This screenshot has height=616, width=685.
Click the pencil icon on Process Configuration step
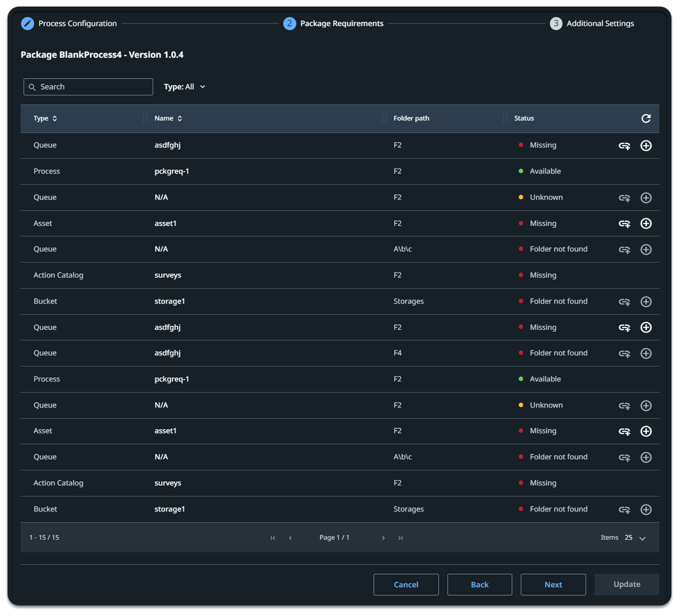(28, 23)
